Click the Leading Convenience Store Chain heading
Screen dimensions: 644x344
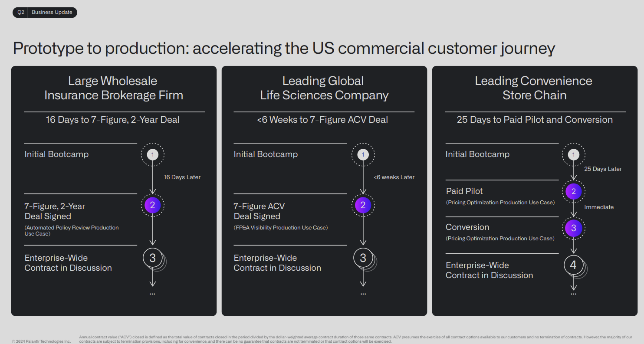(x=534, y=88)
